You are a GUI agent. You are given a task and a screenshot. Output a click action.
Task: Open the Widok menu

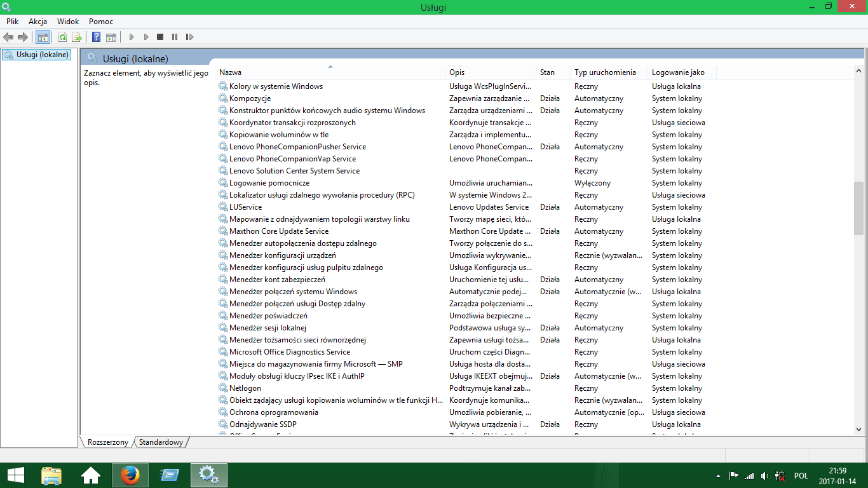tap(68, 22)
